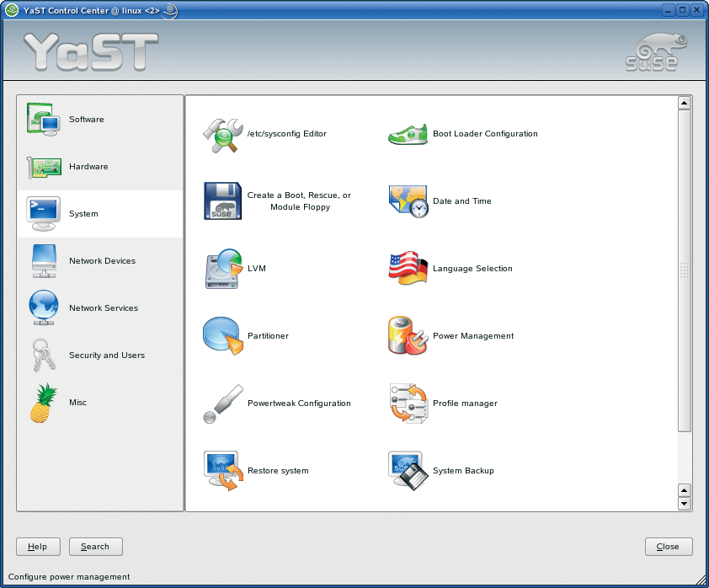Click the Boot Loader Configuration label
This screenshot has height=588, width=709.
[x=485, y=134]
